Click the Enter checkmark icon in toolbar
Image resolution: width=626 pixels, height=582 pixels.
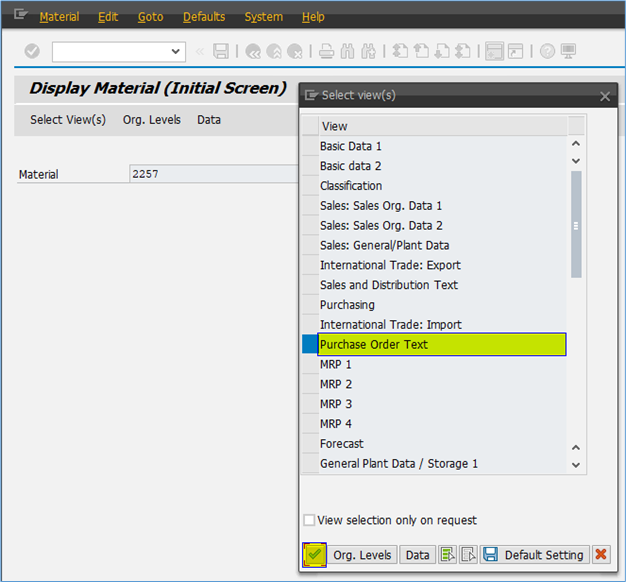click(x=32, y=51)
